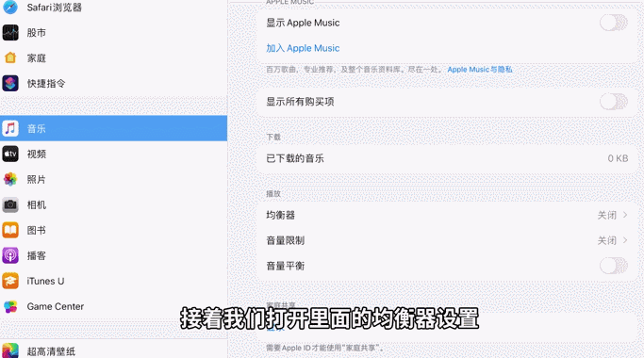This screenshot has width=644, height=358.
Task: Tap the 照片 photos flower icon
Action: [x=10, y=179]
